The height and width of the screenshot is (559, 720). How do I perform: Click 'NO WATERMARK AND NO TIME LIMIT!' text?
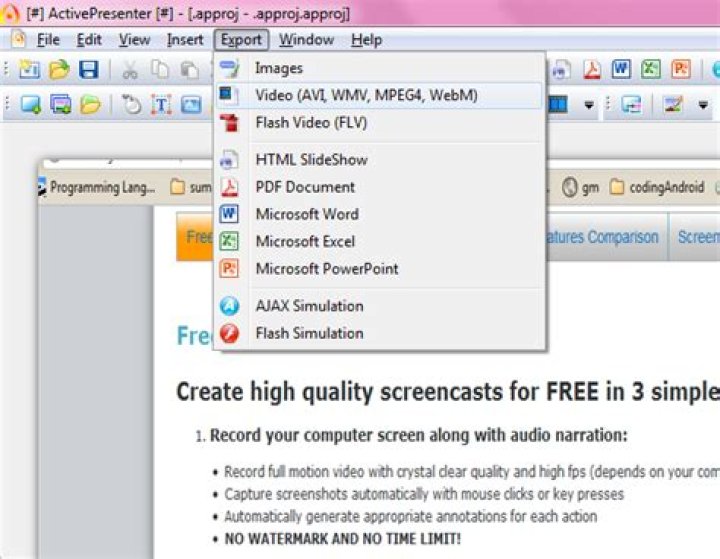coord(343,539)
